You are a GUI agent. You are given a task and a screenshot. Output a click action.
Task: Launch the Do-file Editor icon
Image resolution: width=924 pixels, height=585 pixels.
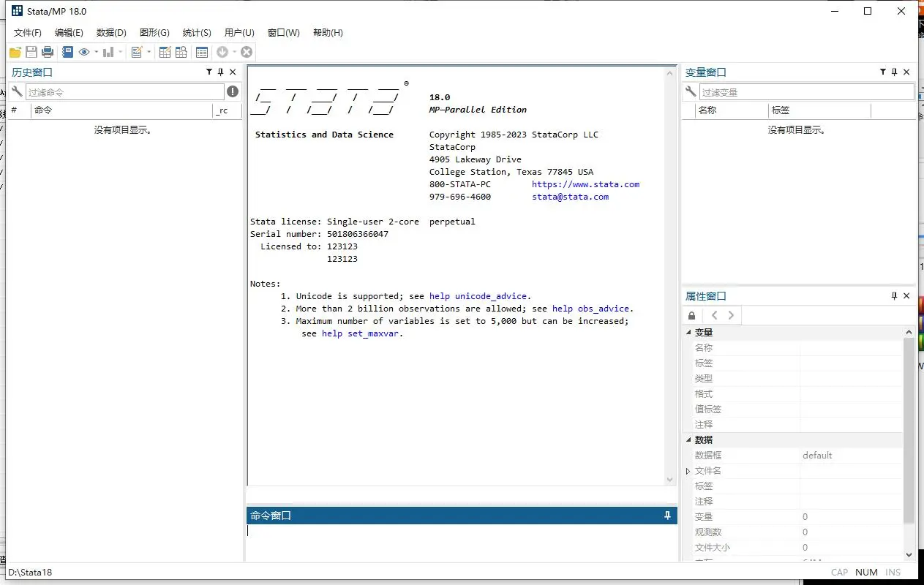(x=138, y=51)
